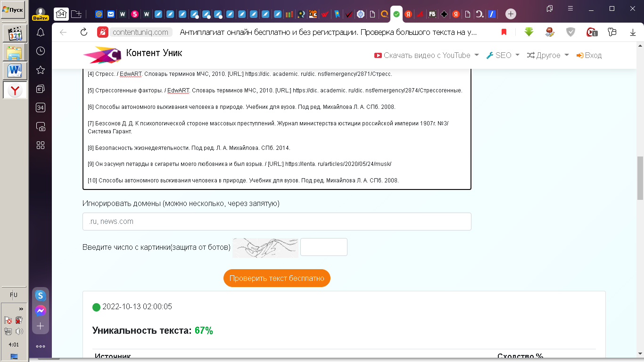The image size is (644, 362).
Task: Open the sidebar three-dots settings
Action: 41,346
